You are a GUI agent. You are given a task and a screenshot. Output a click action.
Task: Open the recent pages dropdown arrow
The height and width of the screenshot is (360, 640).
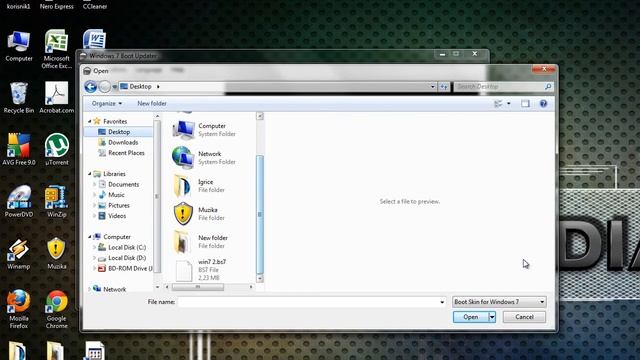(x=115, y=87)
